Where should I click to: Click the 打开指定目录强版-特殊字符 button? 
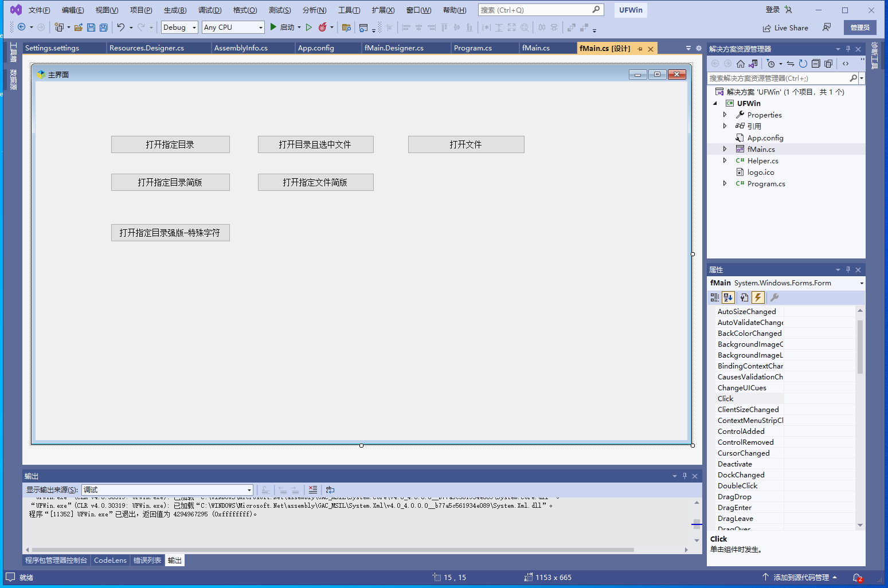click(170, 233)
